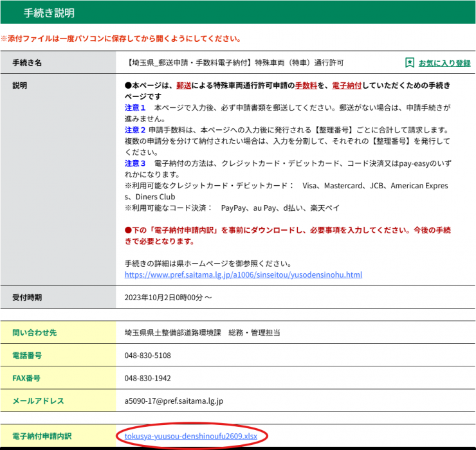The width and height of the screenshot is (476, 450).
Task: Click the 電子納付申請内訳 row label
Action: point(42,436)
